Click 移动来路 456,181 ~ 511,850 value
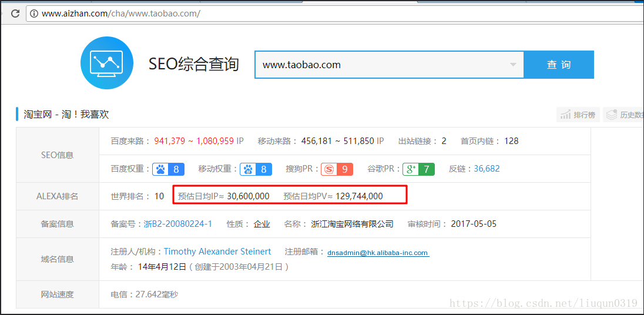Screen dimensions: 644x315 (337, 141)
